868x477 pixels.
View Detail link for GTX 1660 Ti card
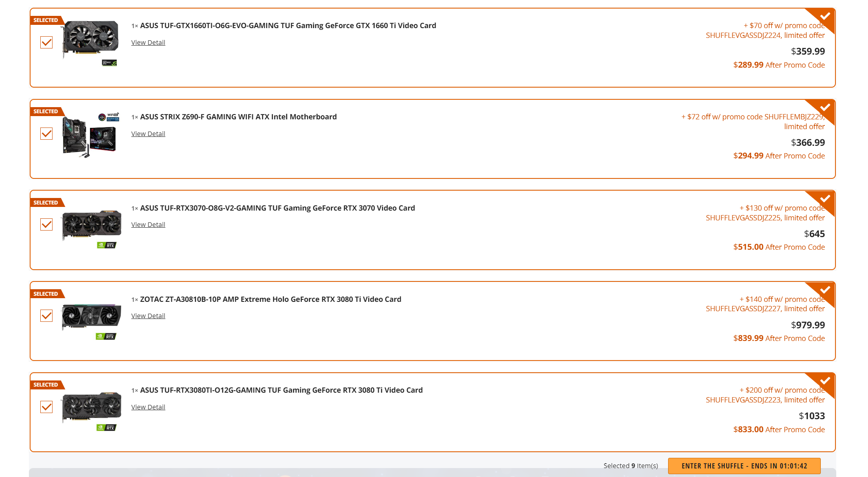148,42
